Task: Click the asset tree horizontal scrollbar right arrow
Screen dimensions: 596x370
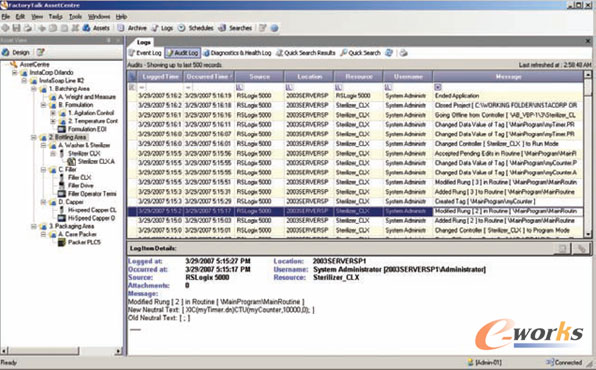Action: tap(119, 351)
